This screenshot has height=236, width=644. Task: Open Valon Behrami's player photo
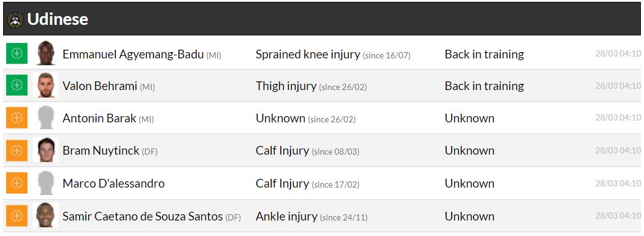coord(45,85)
